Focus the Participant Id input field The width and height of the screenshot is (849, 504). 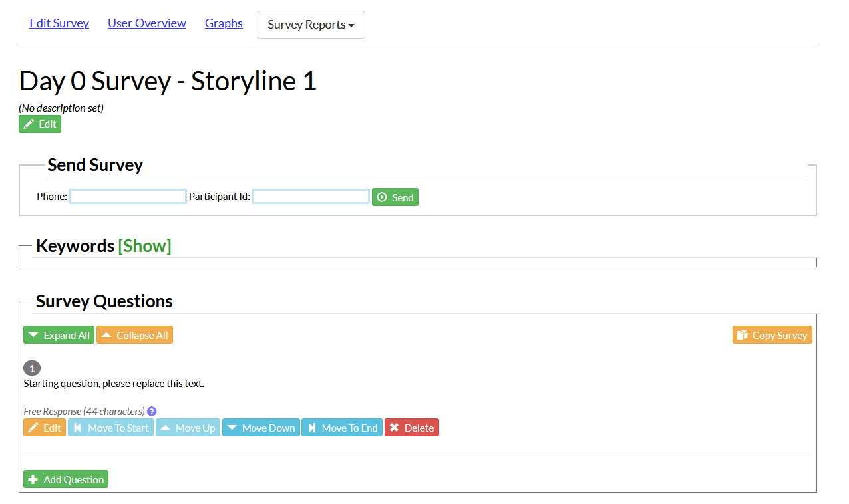pos(311,197)
